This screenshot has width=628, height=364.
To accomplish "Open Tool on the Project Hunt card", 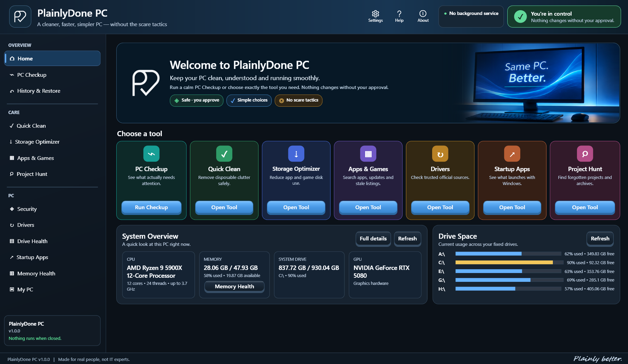I will point(585,207).
